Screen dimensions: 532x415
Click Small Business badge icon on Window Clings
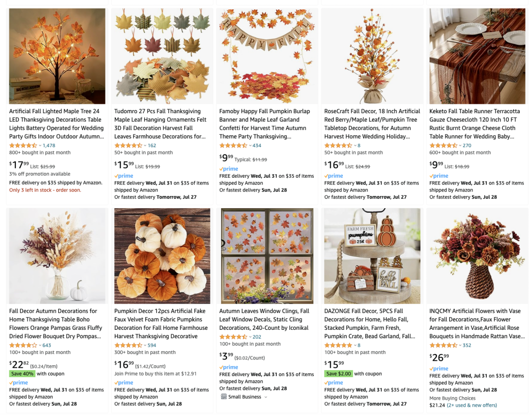click(x=224, y=397)
